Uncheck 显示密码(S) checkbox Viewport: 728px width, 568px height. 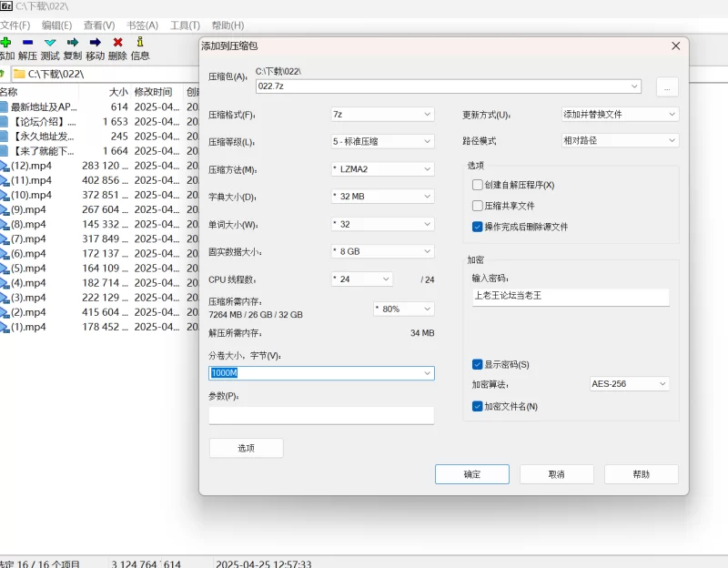477,364
